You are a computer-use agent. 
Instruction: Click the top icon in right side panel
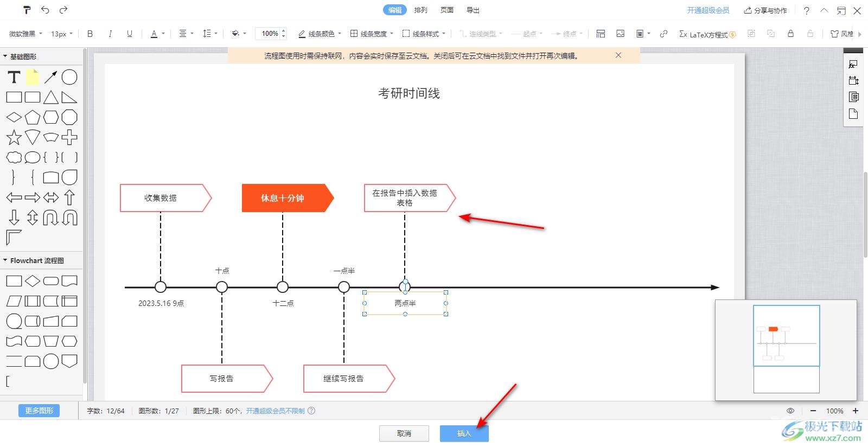(x=853, y=65)
